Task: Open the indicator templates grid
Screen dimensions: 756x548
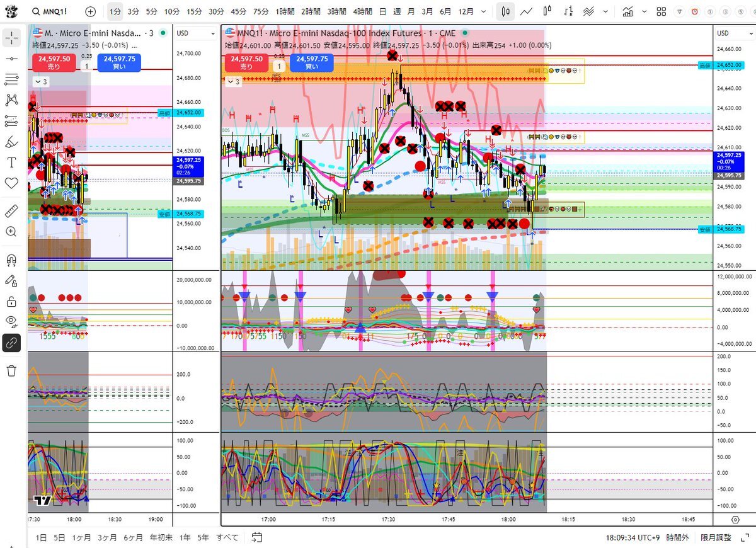Action: pyautogui.click(x=661, y=11)
